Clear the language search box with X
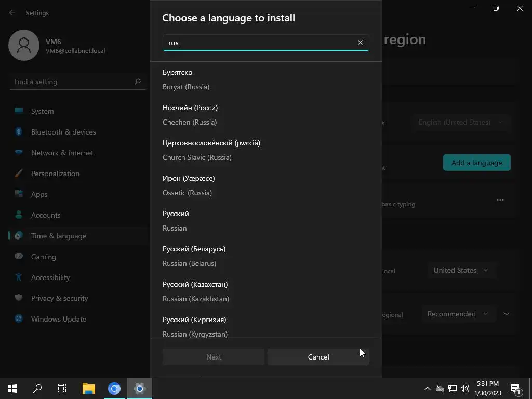 (360, 43)
